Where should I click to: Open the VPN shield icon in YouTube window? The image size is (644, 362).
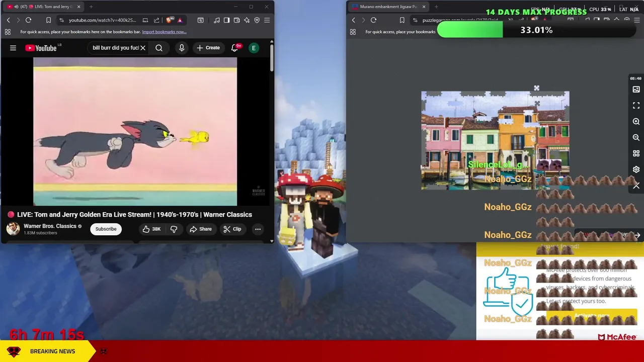257,20
